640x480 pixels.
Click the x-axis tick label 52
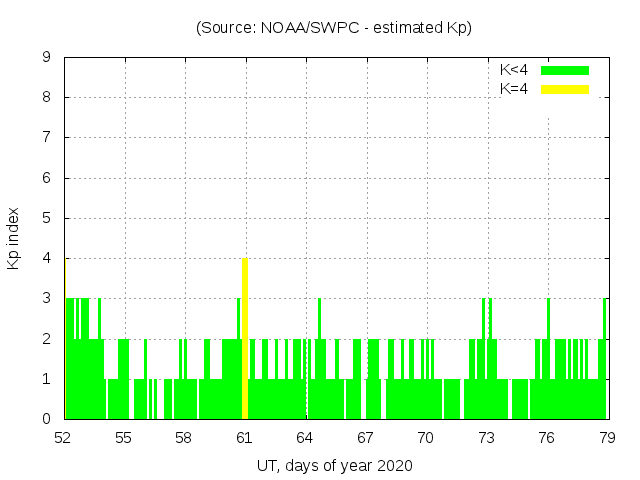[x=63, y=438]
